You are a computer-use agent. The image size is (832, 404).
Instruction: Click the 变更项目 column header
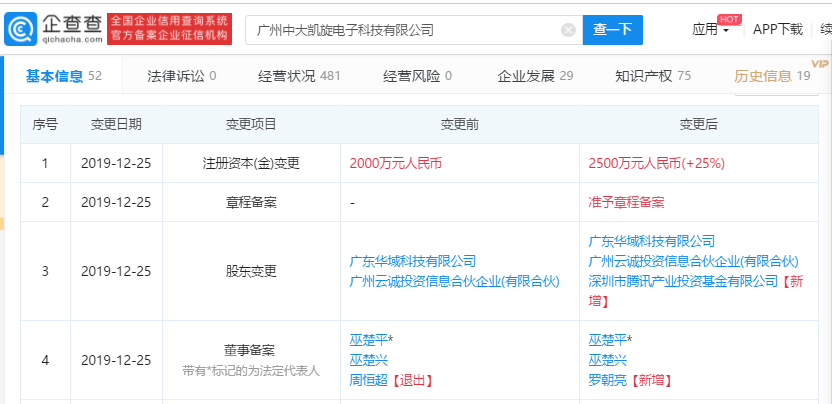pos(251,125)
